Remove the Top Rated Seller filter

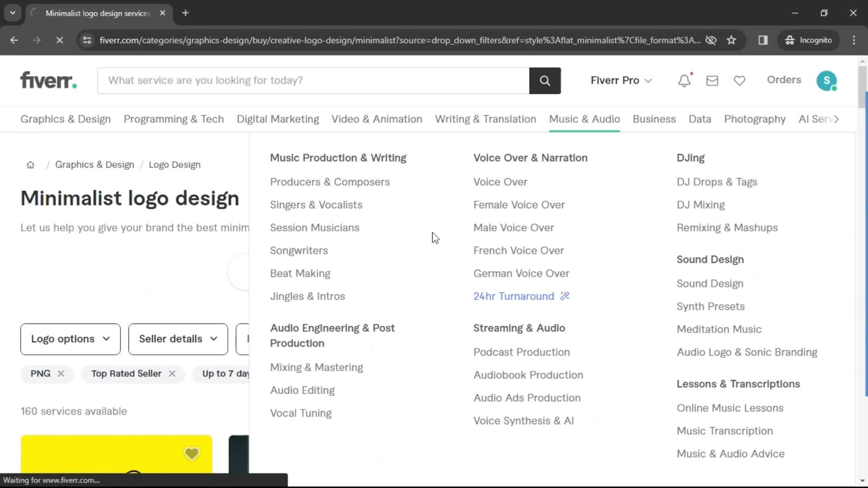coord(172,373)
